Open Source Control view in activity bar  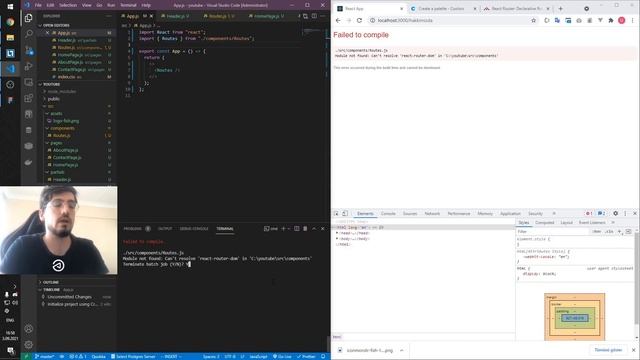(x=29, y=50)
